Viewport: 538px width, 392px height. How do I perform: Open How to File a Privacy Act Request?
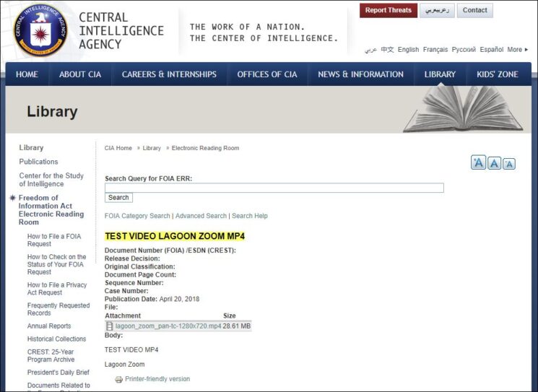[x=57, y=289]
